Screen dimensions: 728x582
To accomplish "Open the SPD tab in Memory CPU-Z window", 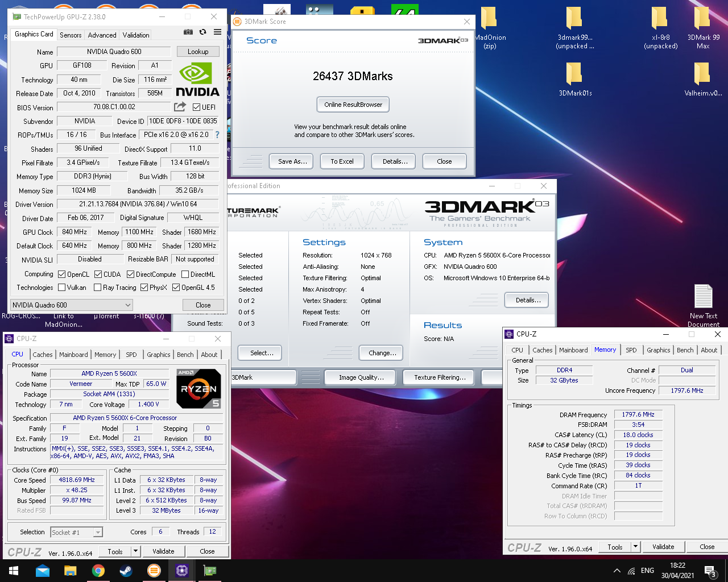I will (x=631, y=350).
